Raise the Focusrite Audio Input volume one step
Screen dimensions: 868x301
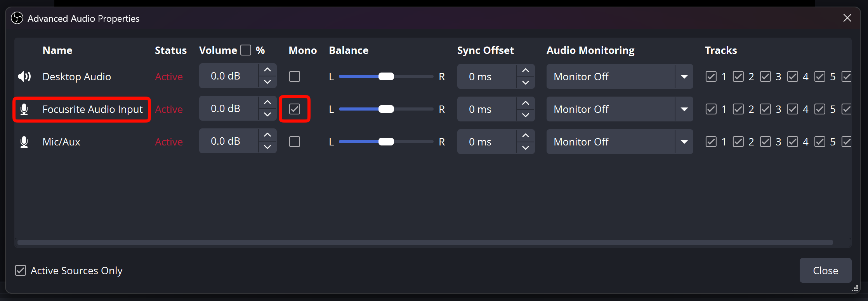[267, 102]
